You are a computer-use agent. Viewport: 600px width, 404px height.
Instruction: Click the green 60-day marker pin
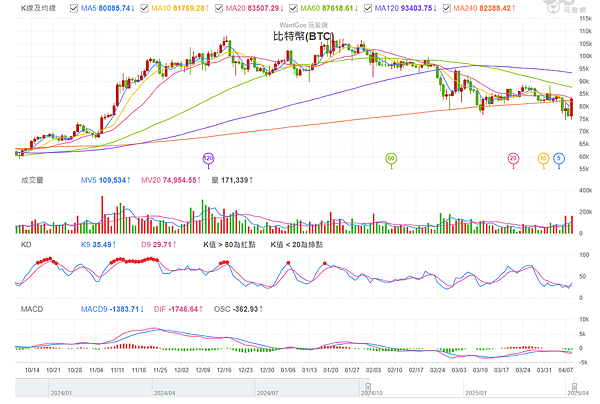(391, 160)
